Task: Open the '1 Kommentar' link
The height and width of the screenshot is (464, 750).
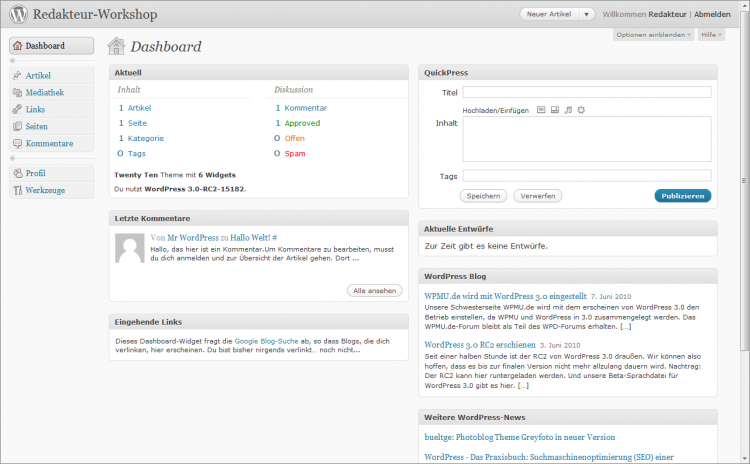Action: pyautogui.click(x=301, y=108)
